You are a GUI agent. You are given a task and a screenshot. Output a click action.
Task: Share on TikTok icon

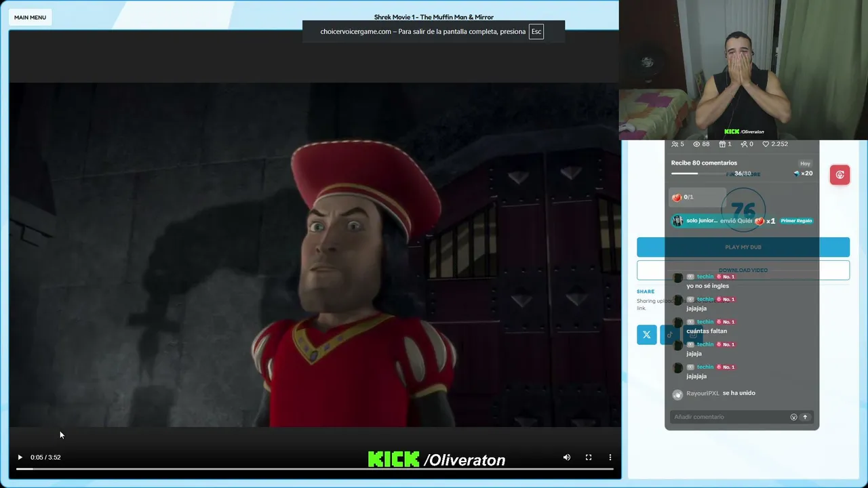click(x=670, y=334)
